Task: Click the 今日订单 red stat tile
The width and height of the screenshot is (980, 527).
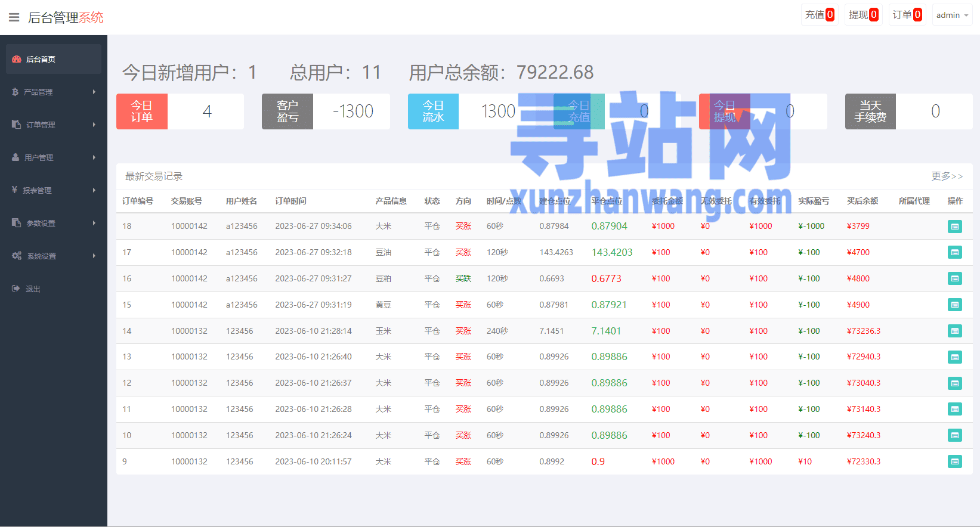Action: (x=142, y=111)
